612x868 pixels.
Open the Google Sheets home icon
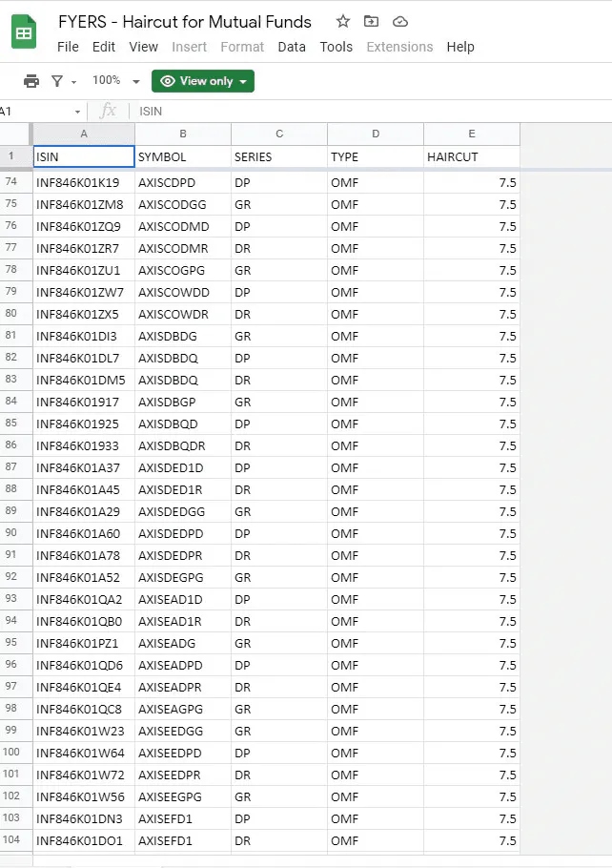coord(25,32)
